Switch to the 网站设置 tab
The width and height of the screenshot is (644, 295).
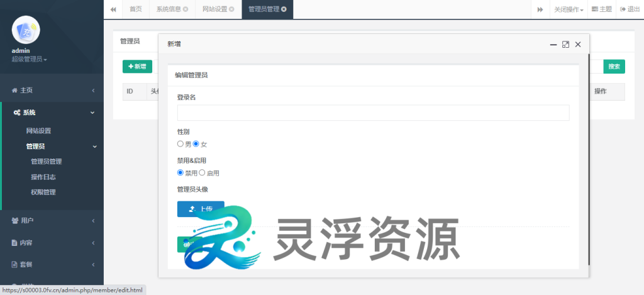(215, 9)
